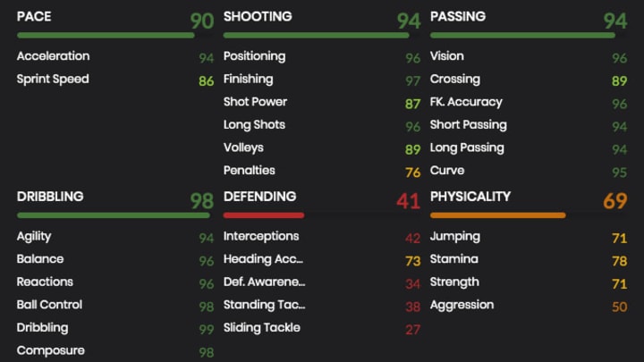Click the truncated Def. Awarene... label
This screenshot has height=362, width=644.
[265, 282]
